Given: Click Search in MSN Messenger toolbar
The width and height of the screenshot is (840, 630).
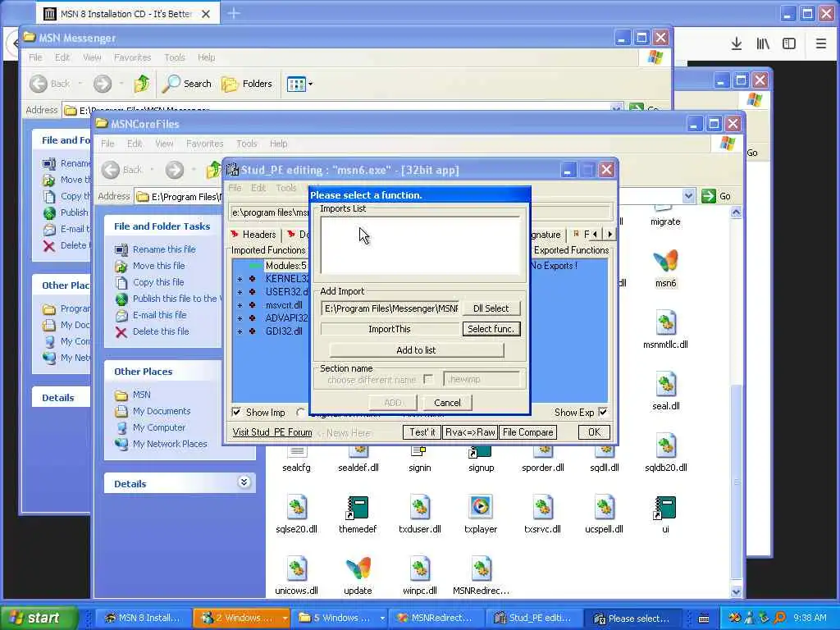Looking at the screenshot, I should pos(187,84).
